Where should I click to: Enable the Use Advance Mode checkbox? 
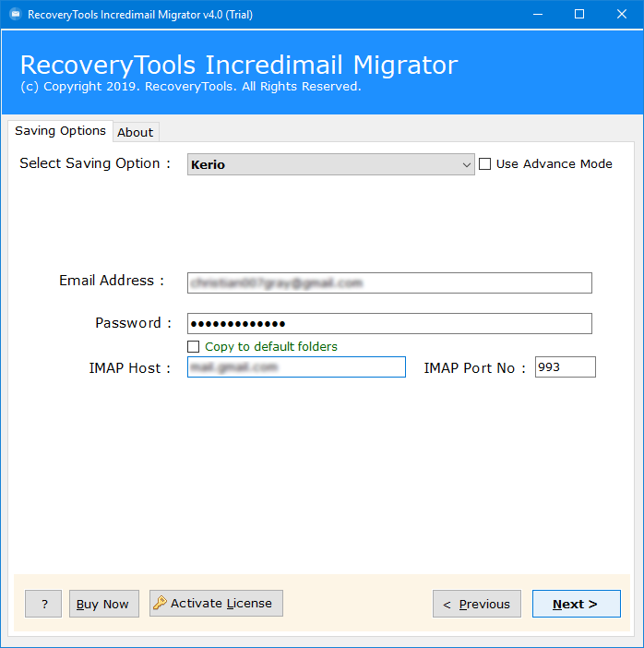coord(484,164)
